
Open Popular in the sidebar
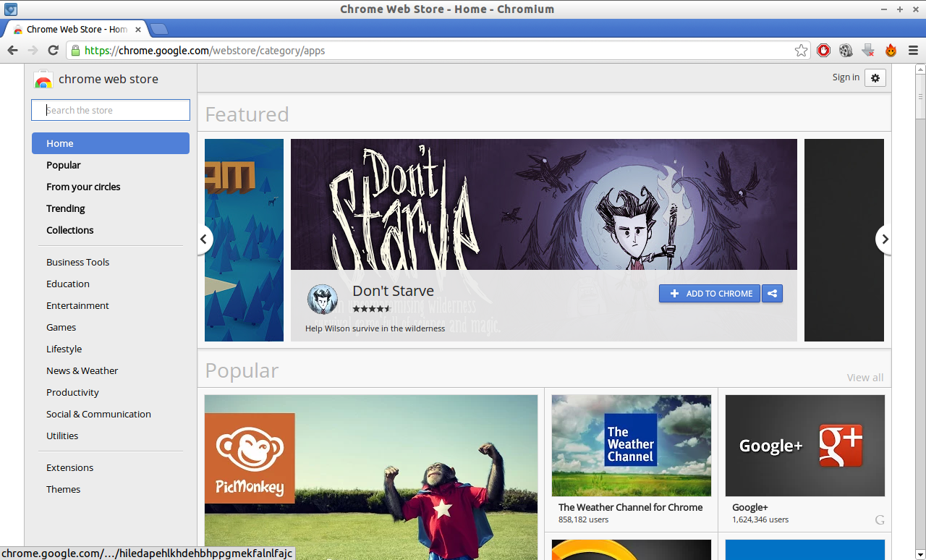click(64, 165)
